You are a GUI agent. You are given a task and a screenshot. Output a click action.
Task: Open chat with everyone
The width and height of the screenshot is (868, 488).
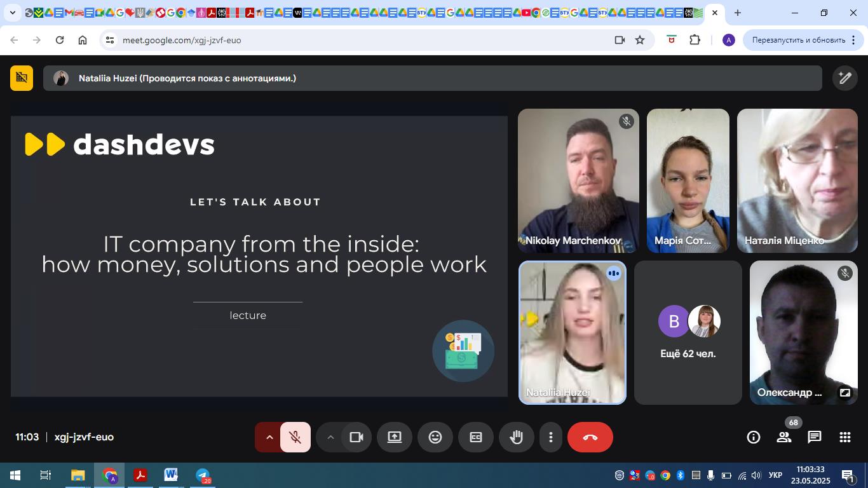(x=815, y=437)
